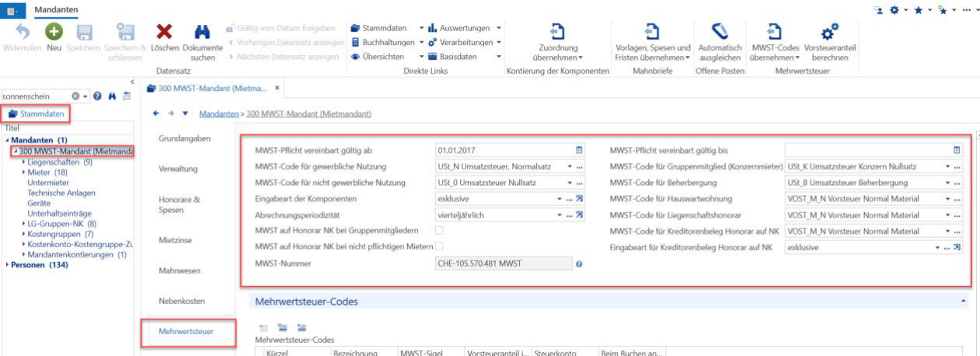The height and width of the screenshot is (356, 980).
Task: Click the MWST-Codes übernehmen icon
Action: click(x=774, y=31)
